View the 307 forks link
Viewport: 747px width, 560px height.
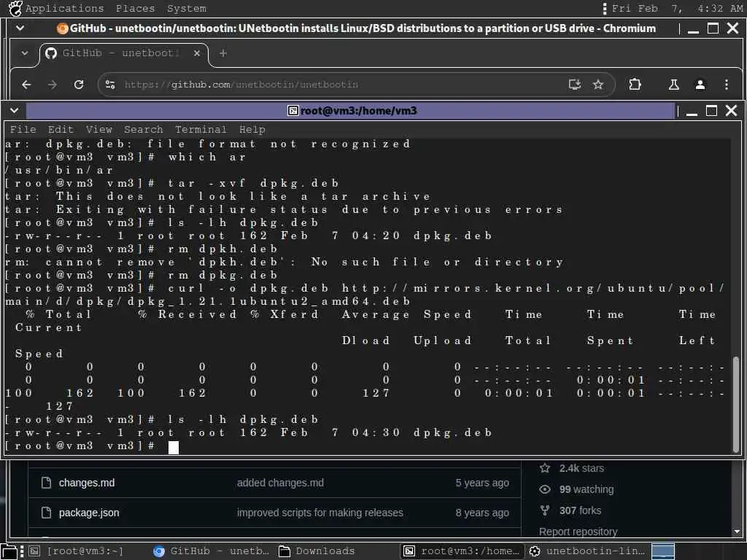580,510
